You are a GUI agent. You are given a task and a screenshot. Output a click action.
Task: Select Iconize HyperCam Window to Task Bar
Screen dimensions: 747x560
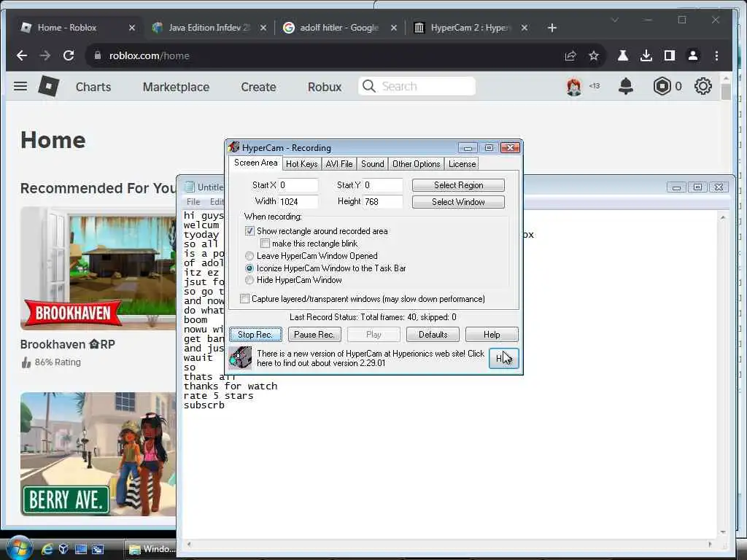[249, 268]
